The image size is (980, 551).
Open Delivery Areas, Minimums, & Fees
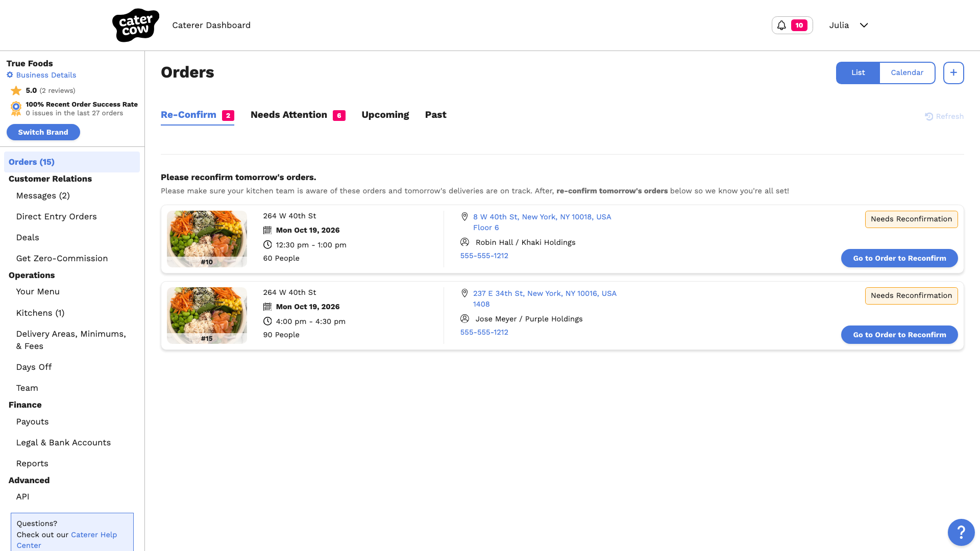(71, 340)
